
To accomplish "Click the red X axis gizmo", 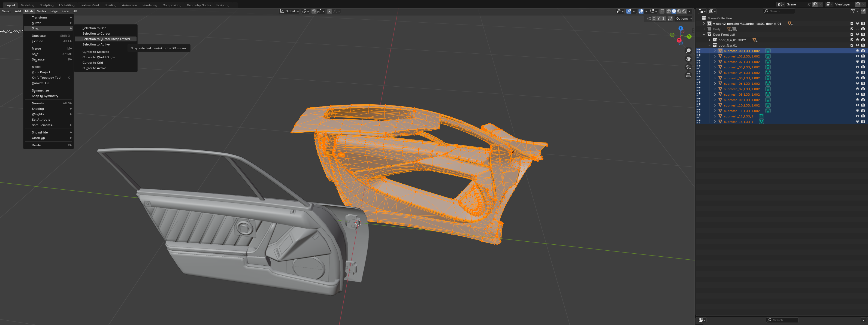I will (679, 40).
